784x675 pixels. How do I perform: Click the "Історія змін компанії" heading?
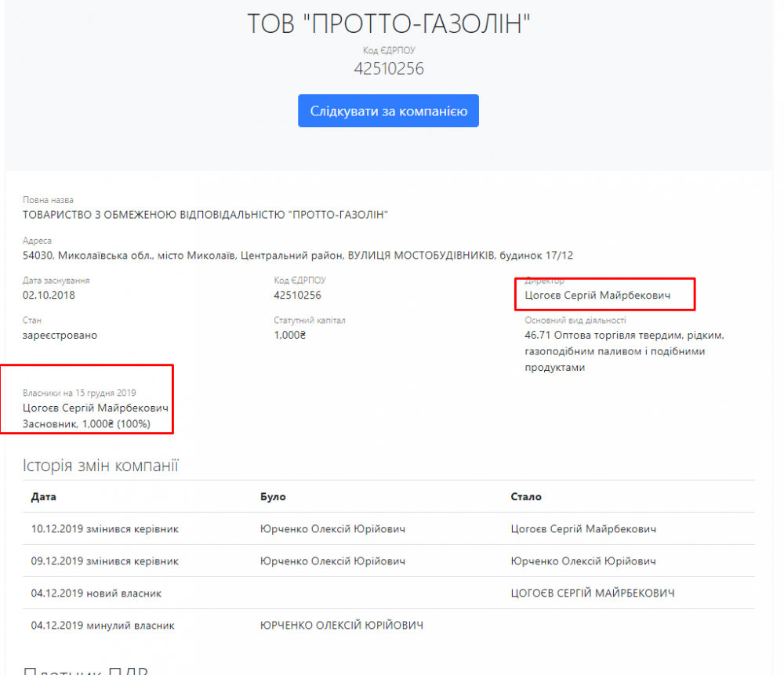pos(100,466)
